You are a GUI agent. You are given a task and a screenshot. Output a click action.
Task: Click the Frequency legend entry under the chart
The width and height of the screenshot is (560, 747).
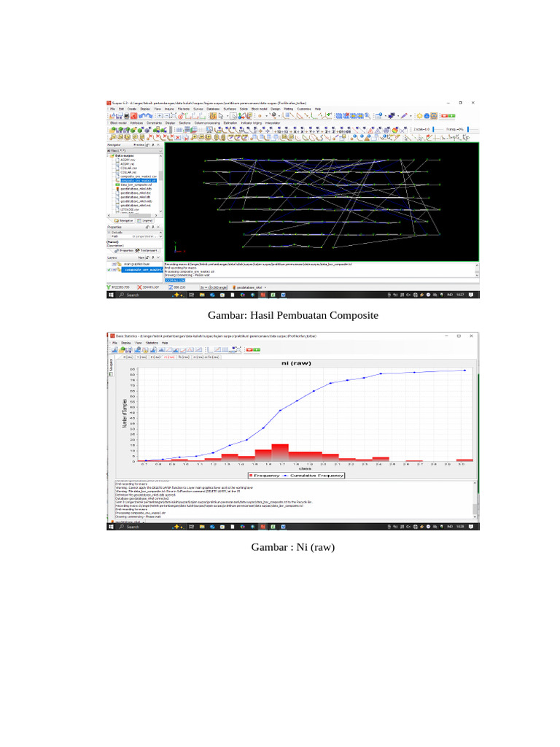coord(264,476)
